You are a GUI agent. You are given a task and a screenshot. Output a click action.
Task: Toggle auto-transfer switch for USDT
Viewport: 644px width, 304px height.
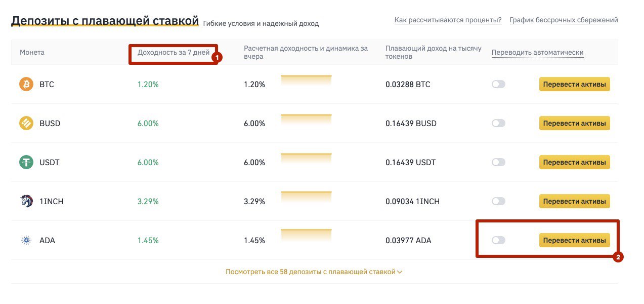click(498, 162)
